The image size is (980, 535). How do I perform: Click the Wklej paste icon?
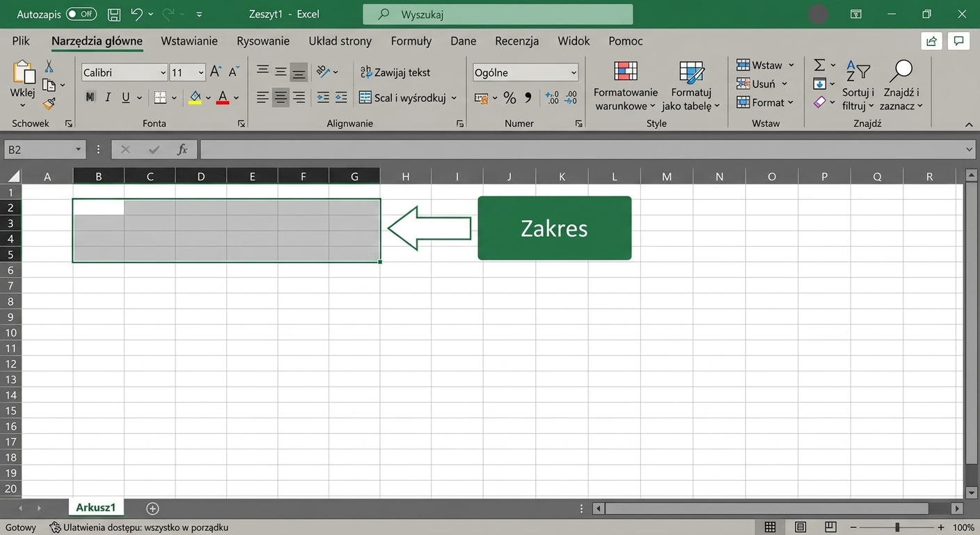pos(23,73)
